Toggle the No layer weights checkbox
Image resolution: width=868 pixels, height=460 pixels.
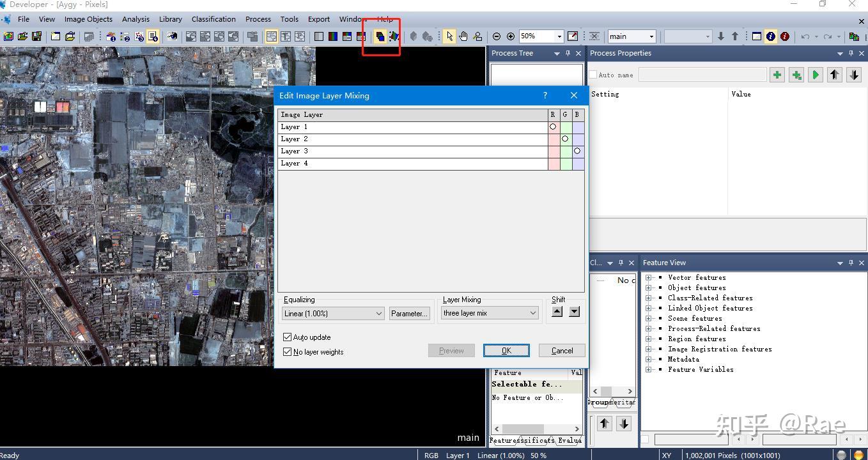(288, 352)
